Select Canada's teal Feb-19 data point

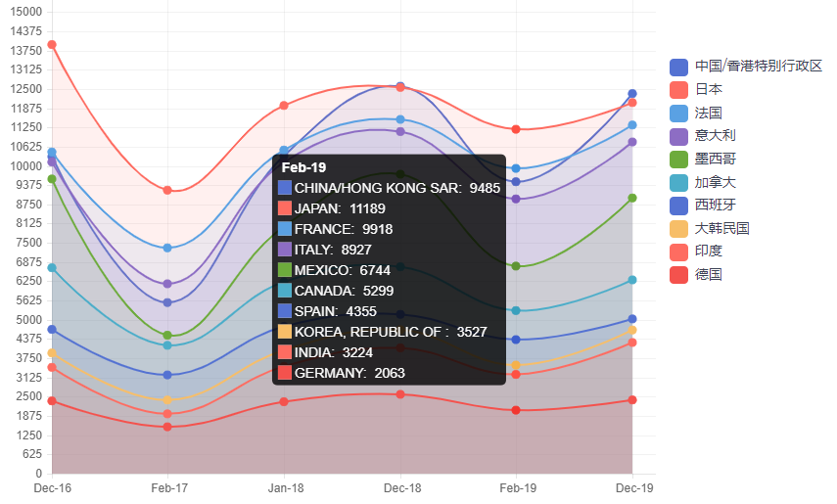[x=516, y=311]
